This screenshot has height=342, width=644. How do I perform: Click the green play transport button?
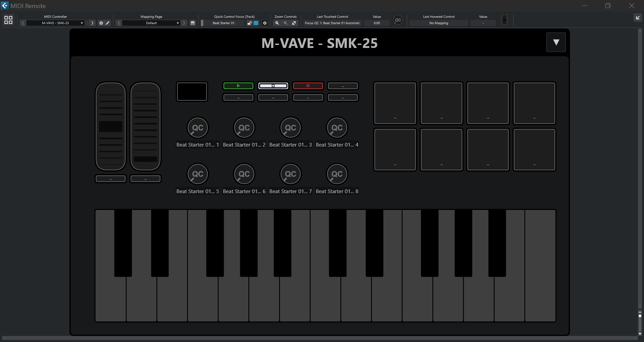click(238, 86)
